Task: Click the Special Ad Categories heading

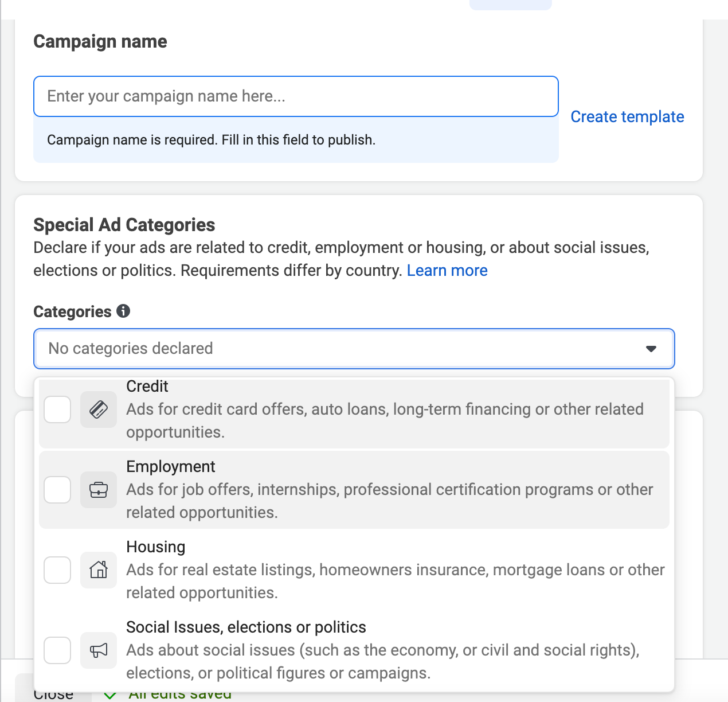Action: 124,225
